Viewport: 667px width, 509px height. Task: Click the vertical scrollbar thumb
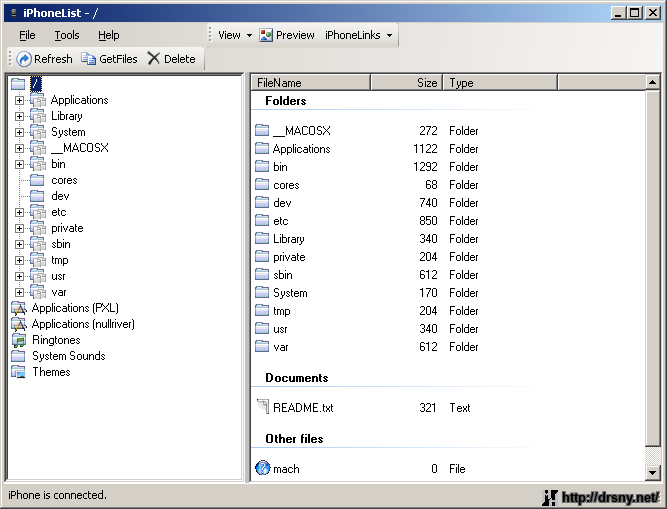(x=652, y=268)
